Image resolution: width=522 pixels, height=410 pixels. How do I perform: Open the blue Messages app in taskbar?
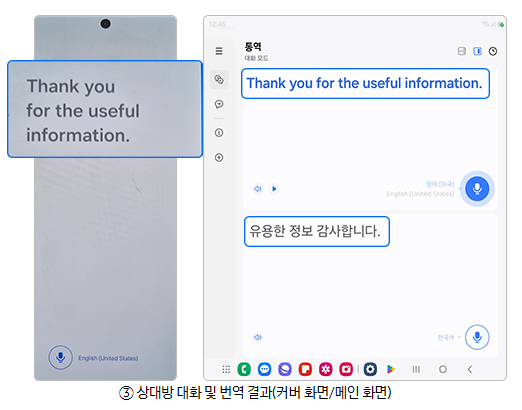point(264,369)
